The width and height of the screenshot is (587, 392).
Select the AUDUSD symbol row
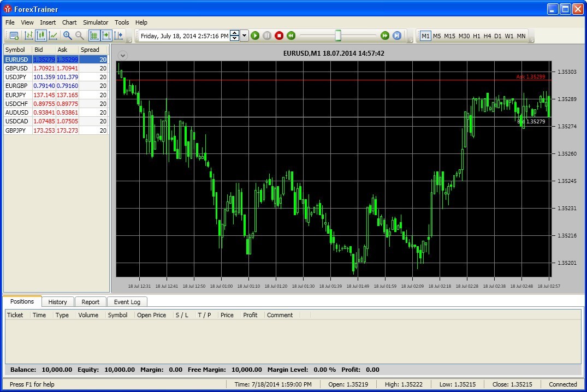point(56,112)
